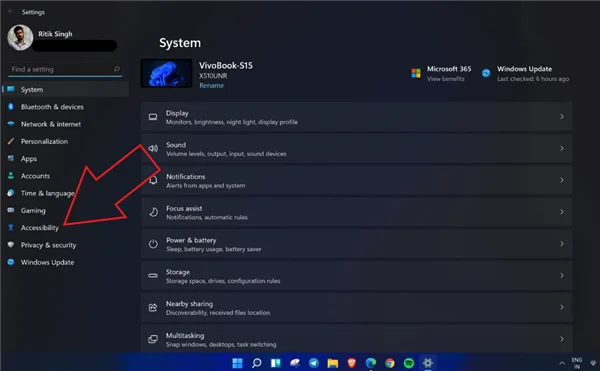
Task: Click the Windows Update sync icon
Action: tap(486, 73)
